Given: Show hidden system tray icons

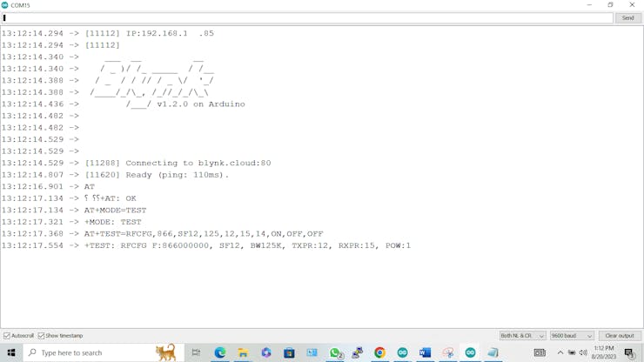Looking at the screenshot, I should click(x=560, y=352).
